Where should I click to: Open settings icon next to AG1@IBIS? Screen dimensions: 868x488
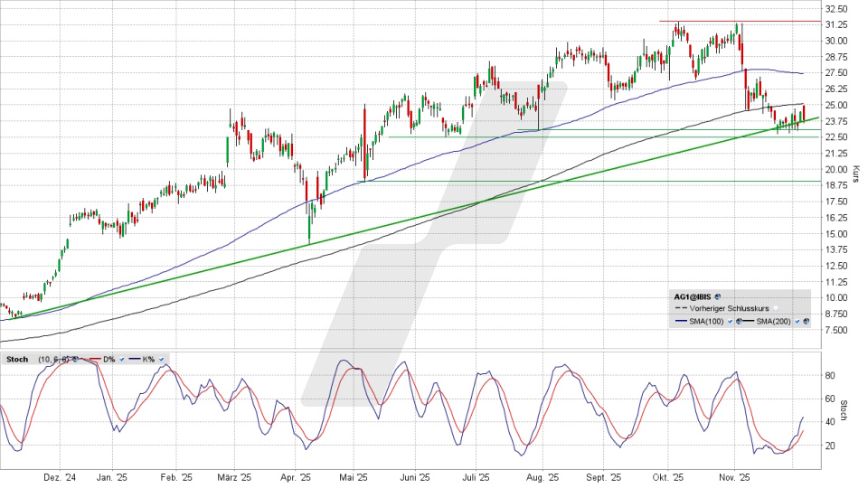tap(717, 296)
